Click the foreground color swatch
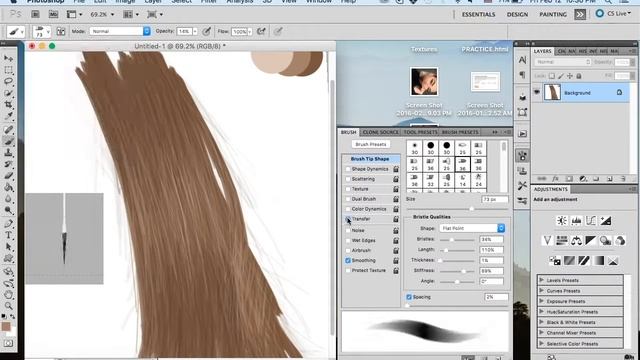This screenshot has height=360, width=640. [6, 326]
